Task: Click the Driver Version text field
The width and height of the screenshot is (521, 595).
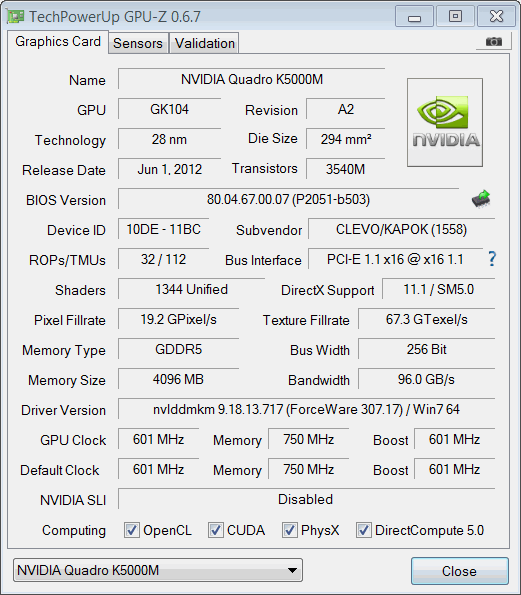Action: (x=307, y=409)
